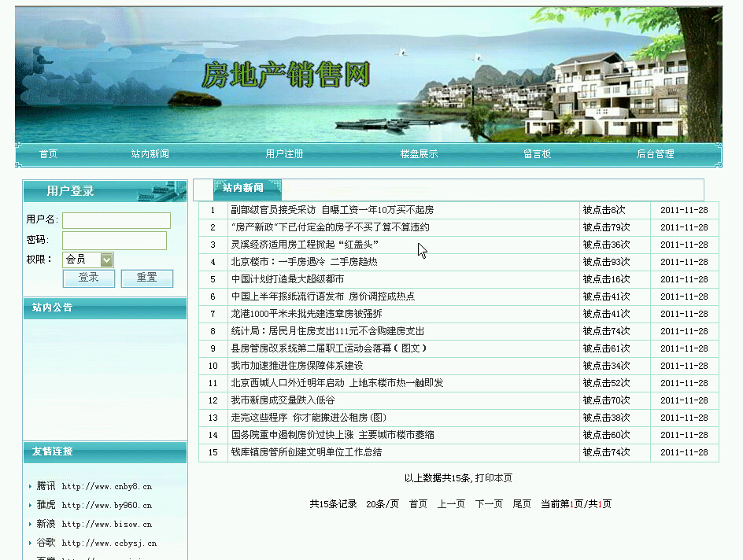Go to 站内新闻 in navigation bar
Viewport: 743px width, 560px height.
[x=150, y=154]
